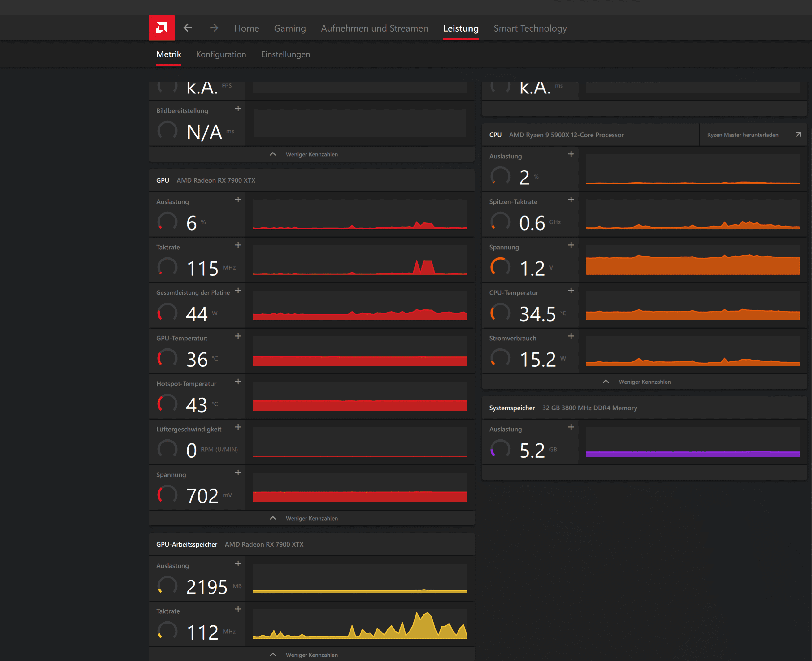Click Ryzen Master herunterladen link
Image resolution: width=812 pixels, height=661 pixels.
click(x=742, y=135)
